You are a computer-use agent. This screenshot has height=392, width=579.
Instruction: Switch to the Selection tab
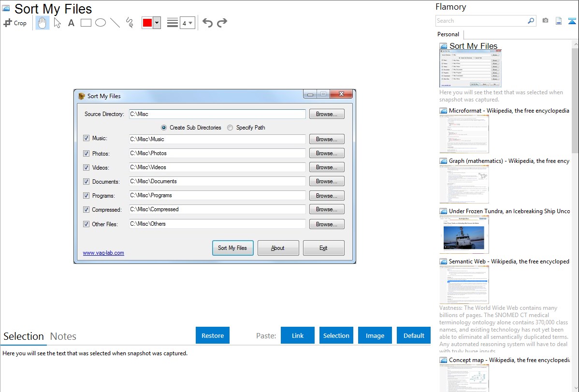pyautogui.click(x=24, y=336)
